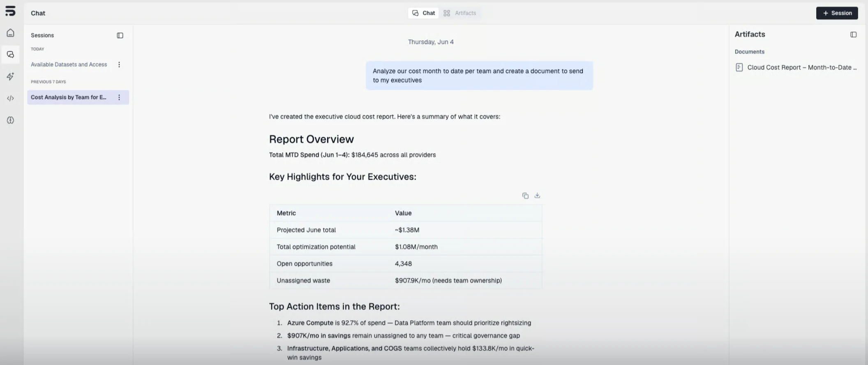
Task: Click the 'Documents' label in the Artifacts panel
Action: [749, 52]
